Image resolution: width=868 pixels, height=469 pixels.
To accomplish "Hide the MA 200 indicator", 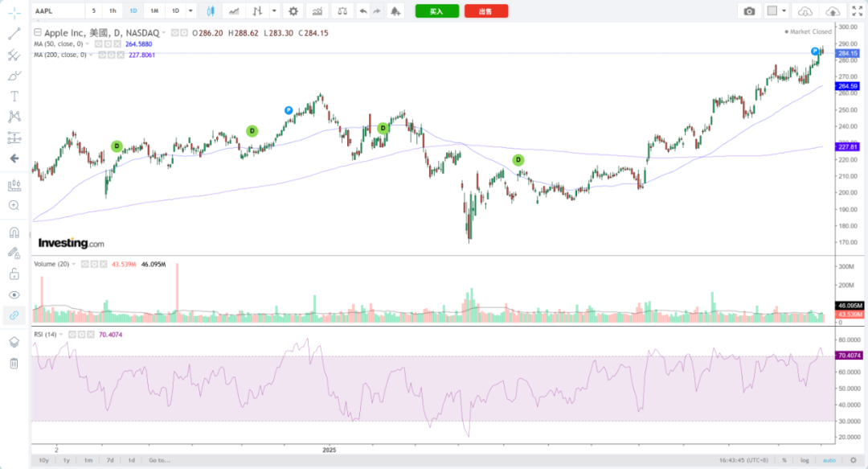I will coord(102,55).
